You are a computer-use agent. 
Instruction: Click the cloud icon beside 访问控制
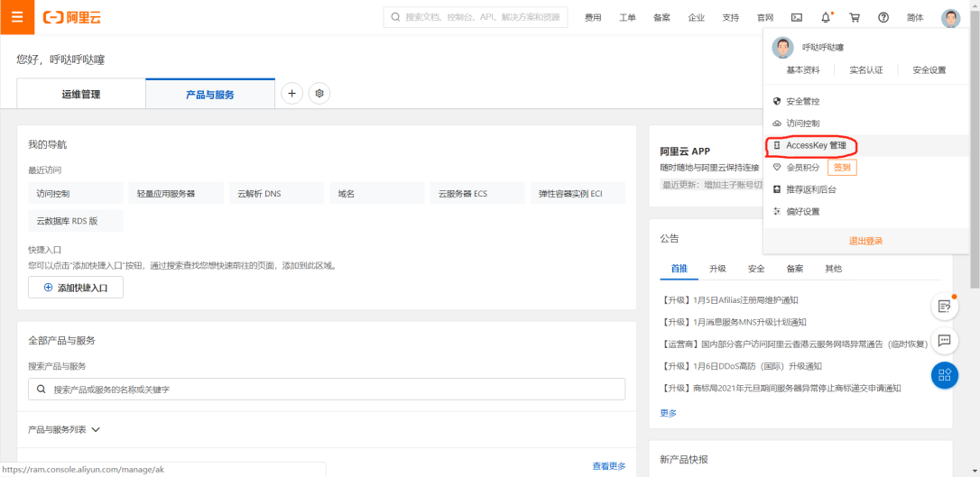(777, 124)
